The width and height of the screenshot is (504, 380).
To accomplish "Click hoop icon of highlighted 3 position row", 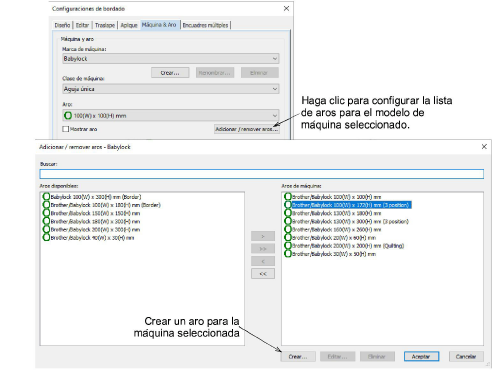I will (x=288, y=205).
